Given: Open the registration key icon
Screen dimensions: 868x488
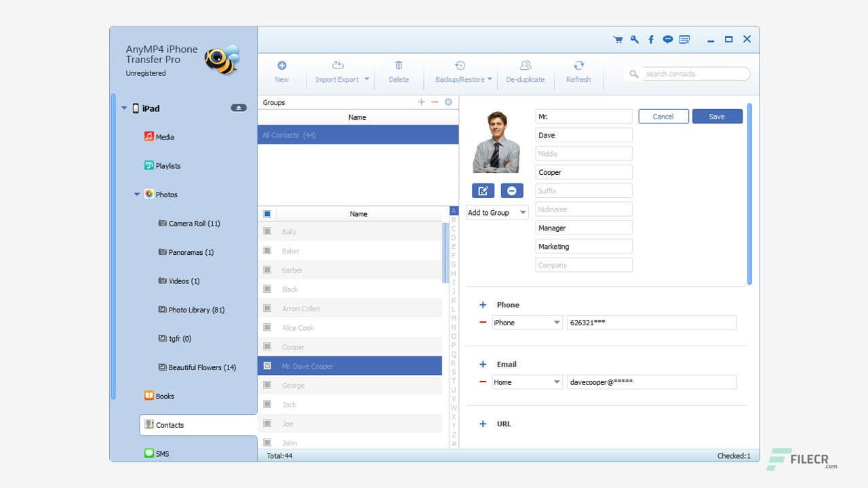Looking at the screenshot, I should tap(634, 39).
